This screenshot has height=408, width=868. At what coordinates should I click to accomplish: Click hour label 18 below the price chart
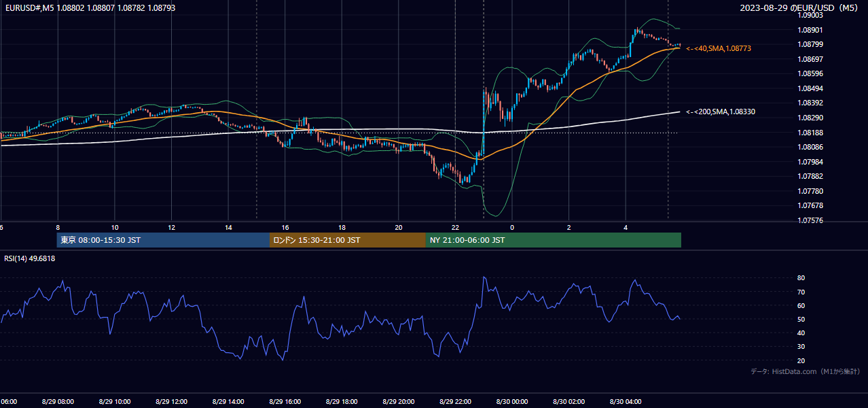click(x=342, y=228)
